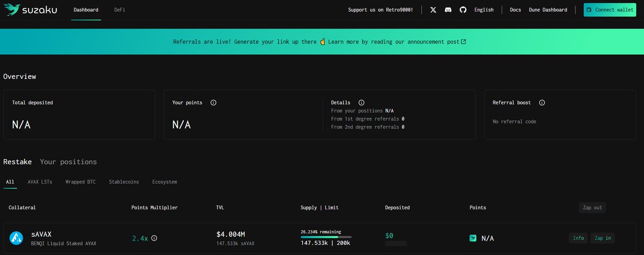Click Support us on Retro9000 link

381,10
